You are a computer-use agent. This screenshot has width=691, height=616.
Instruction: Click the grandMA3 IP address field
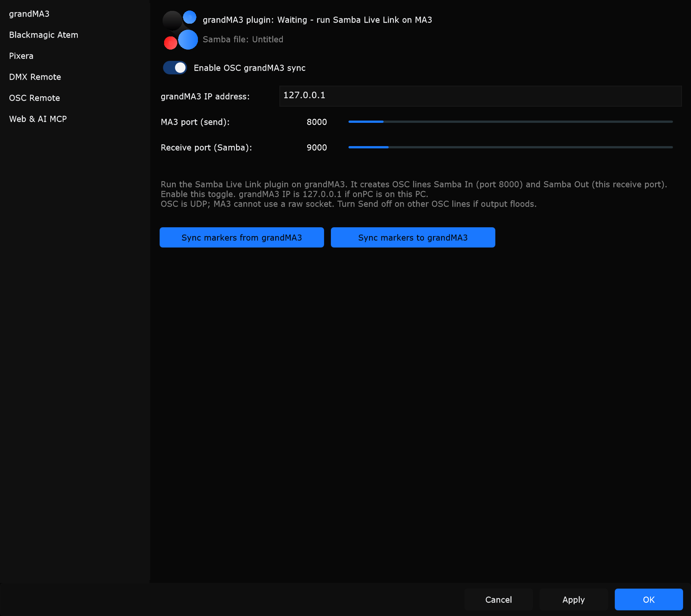tap(480, 96)
